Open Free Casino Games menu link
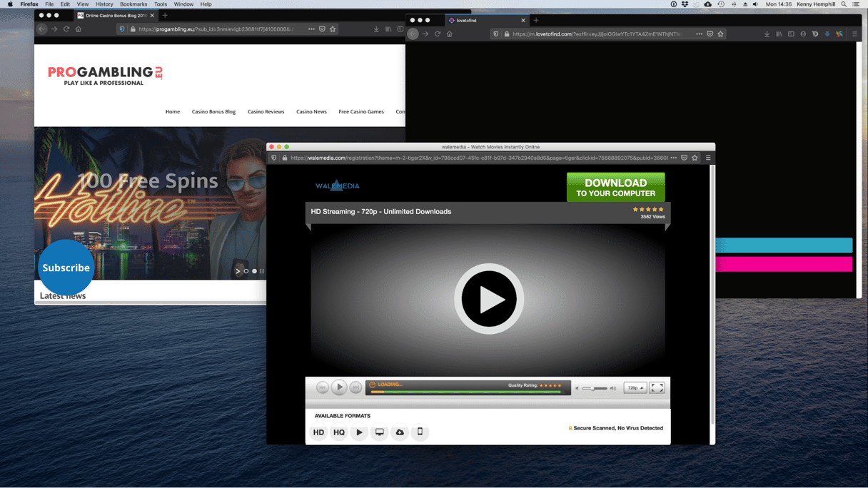 click(361, 111)
